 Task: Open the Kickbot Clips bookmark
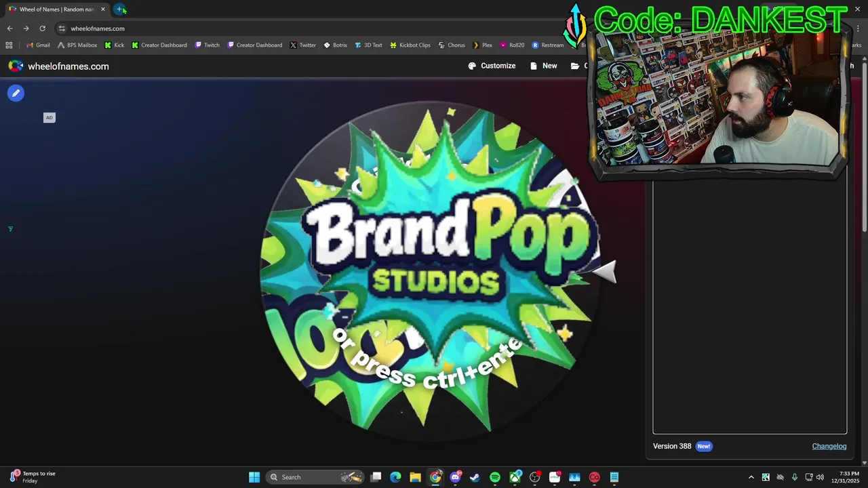(410, 45)
